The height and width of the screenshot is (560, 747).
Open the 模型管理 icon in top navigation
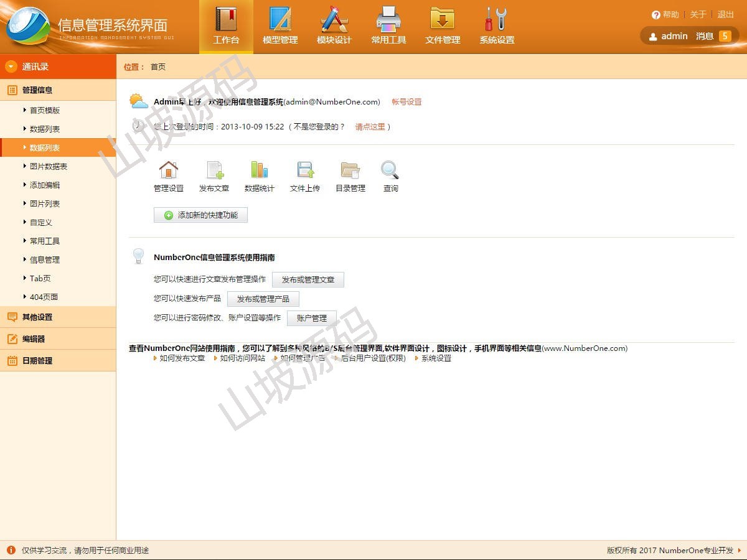(x=280, y=20)
